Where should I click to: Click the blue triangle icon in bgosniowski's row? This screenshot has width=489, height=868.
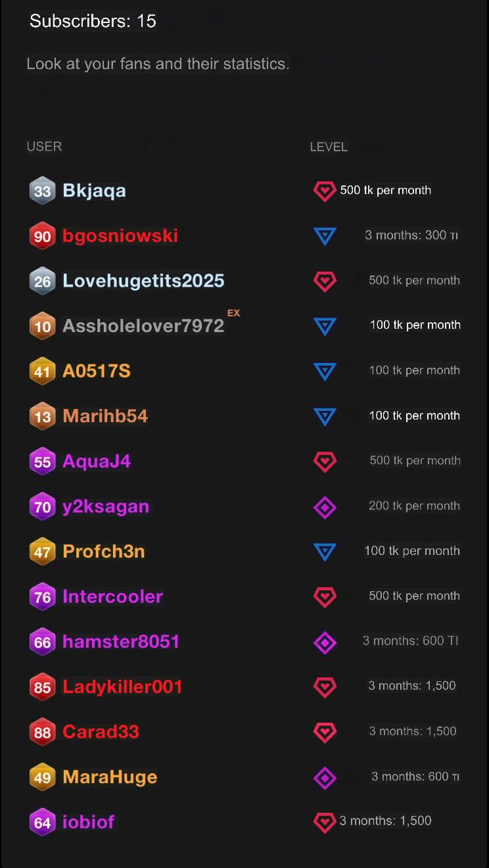click(x=325, y=235)
